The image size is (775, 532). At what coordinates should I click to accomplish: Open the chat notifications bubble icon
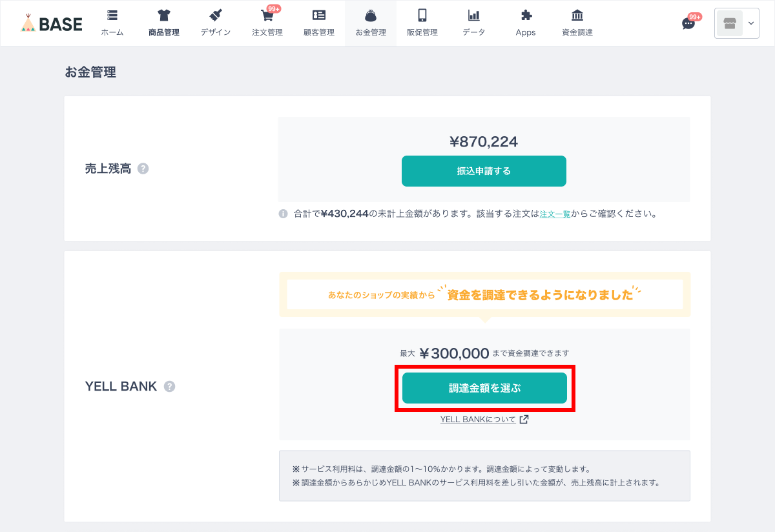pyautogui.click(x=688, y=24)
